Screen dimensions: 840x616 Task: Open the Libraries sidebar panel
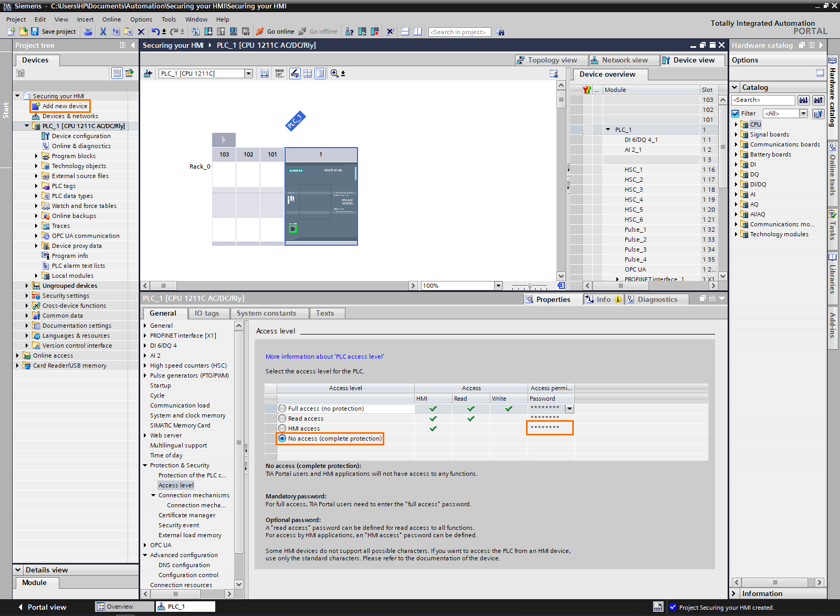833,273
